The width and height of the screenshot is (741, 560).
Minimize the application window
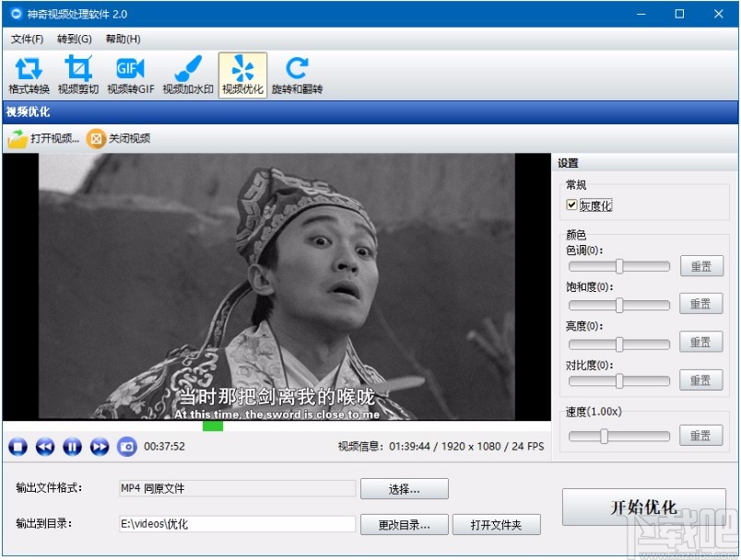[641, 14]
